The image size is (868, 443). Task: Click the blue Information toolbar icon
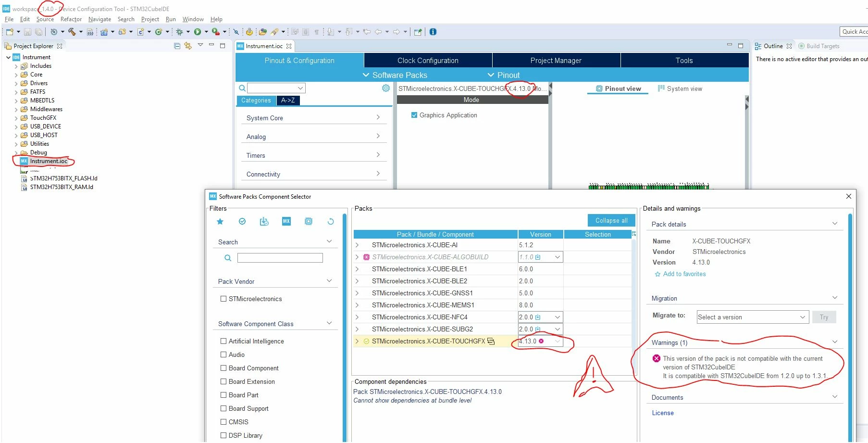[x=433, y=32]
